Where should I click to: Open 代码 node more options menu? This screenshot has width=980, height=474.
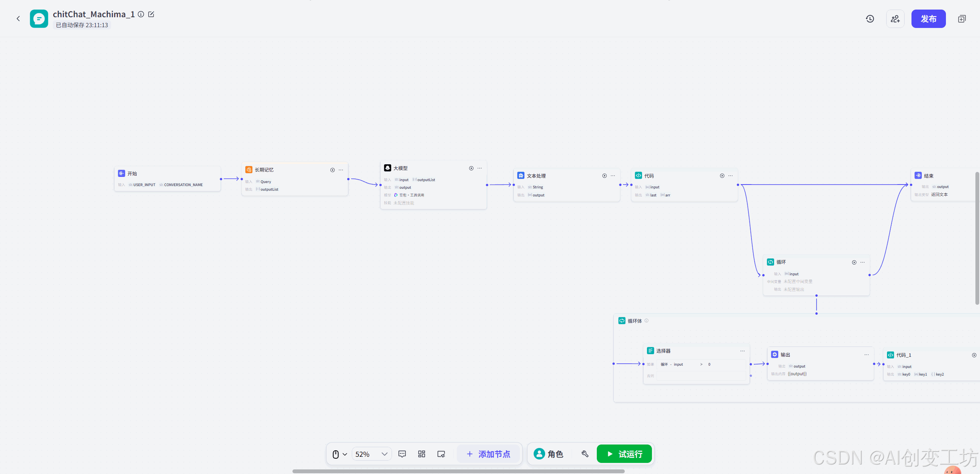coord(730,176)
